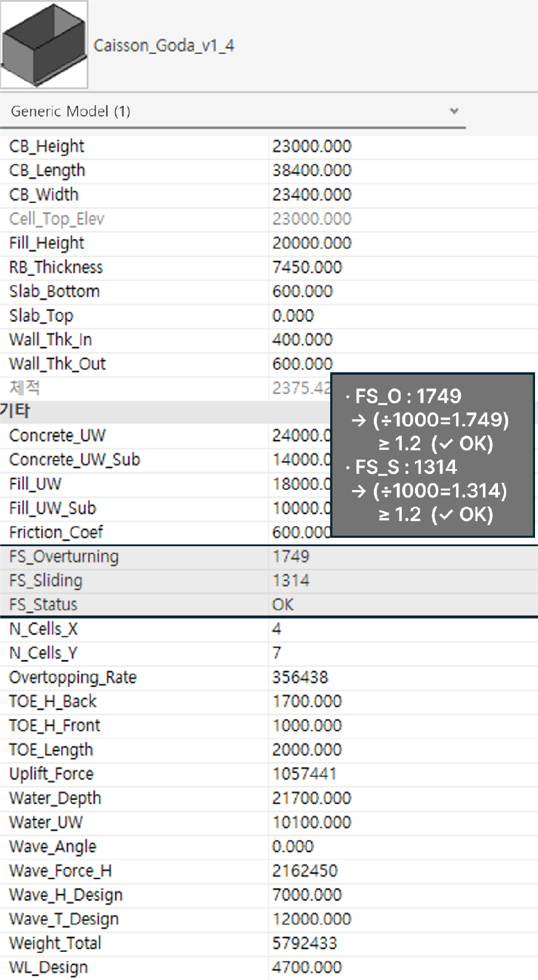Click the Wave_Force_H value 2162450

point(305,871)
